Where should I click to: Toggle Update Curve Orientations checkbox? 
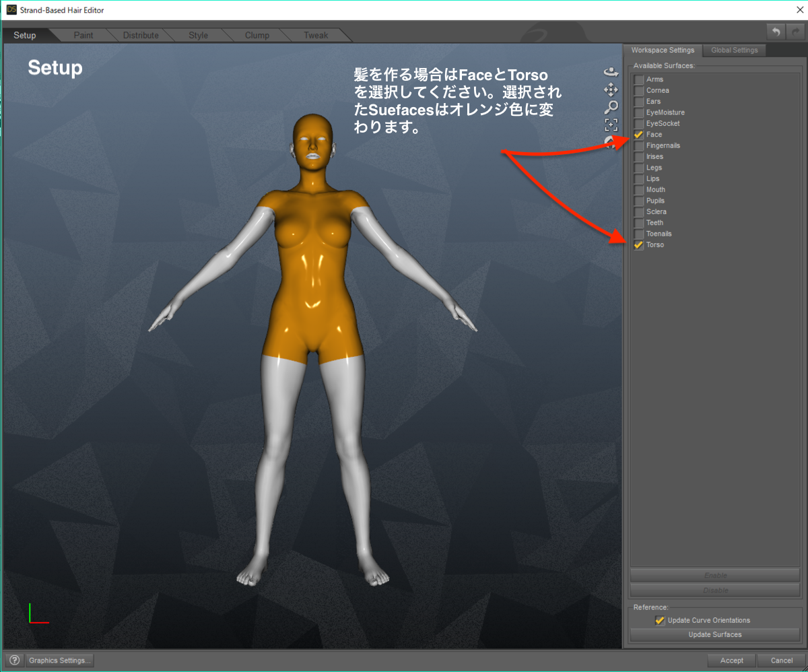click(660, 620)
